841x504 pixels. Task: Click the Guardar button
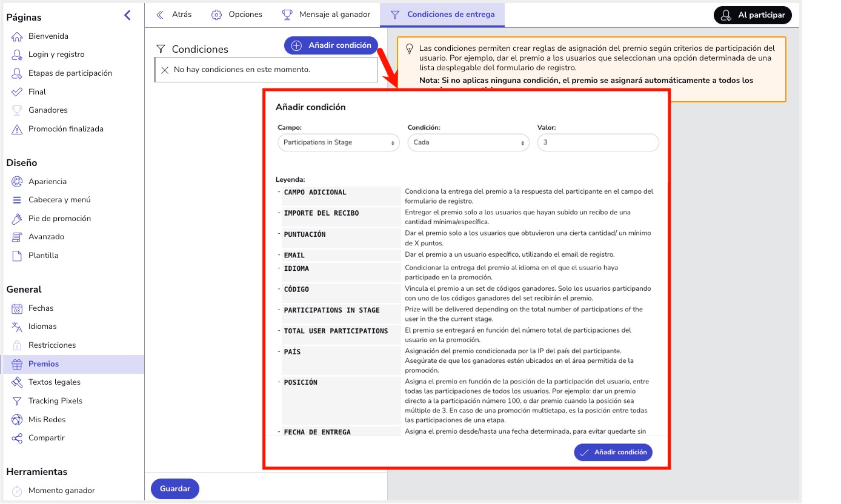pos(175,489)
